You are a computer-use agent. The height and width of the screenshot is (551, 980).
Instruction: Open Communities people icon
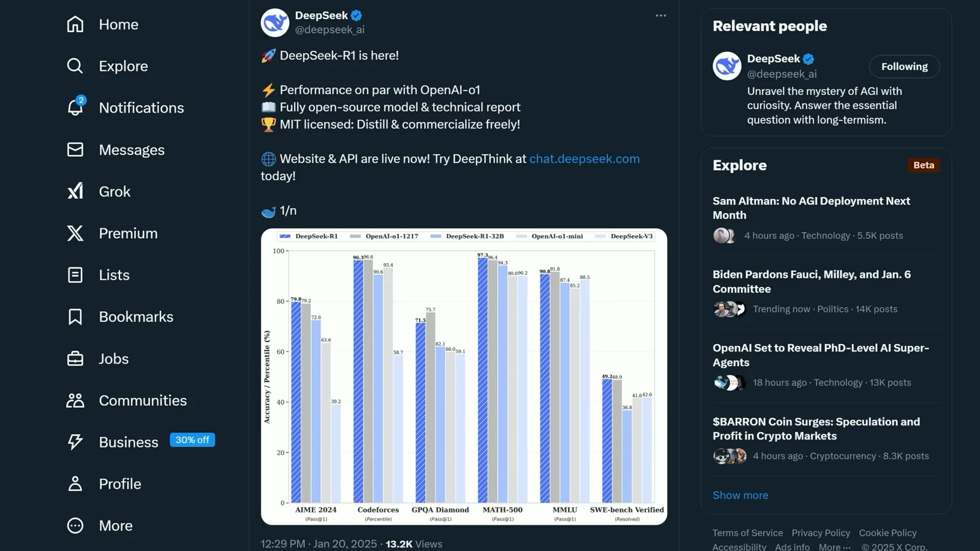[x=75, y=400]
